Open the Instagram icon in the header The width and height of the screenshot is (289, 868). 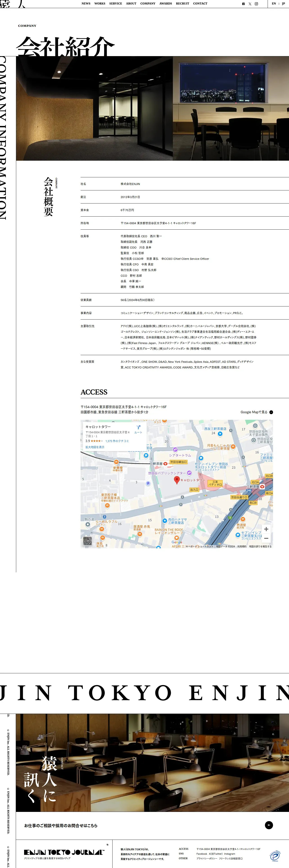(x=256, y=4)
